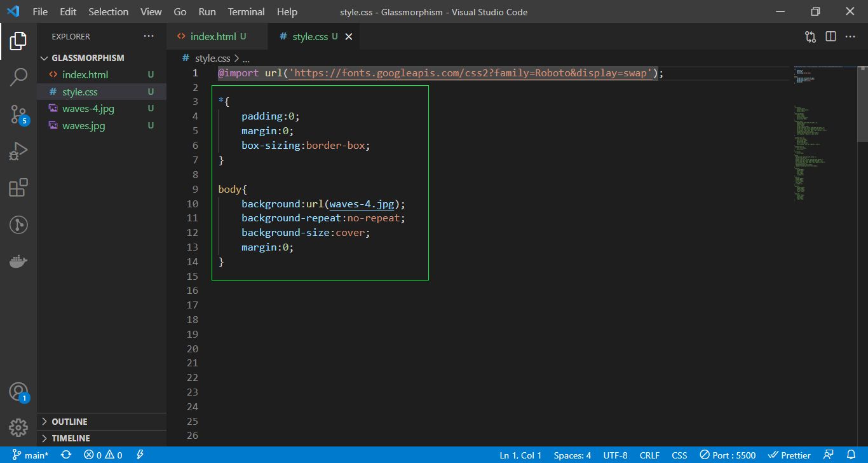This screenshot has width=868, height=463.
Task: Open the Terminal menu
Action: pos(246,12)
